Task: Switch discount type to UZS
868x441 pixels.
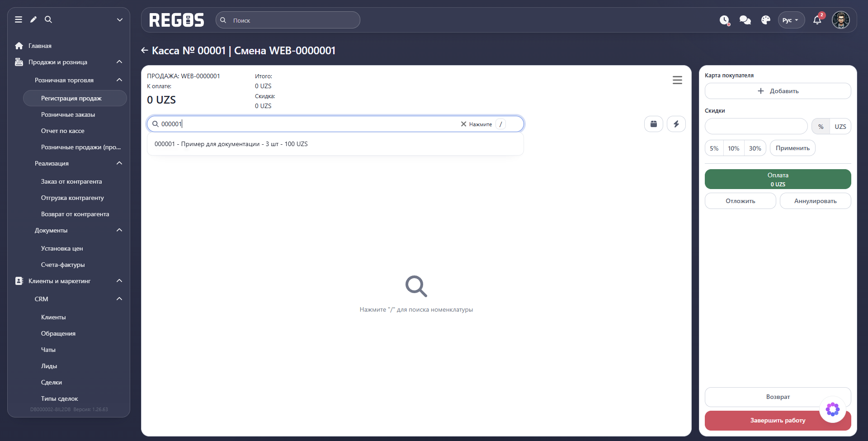Action: [x=840, y=127]
